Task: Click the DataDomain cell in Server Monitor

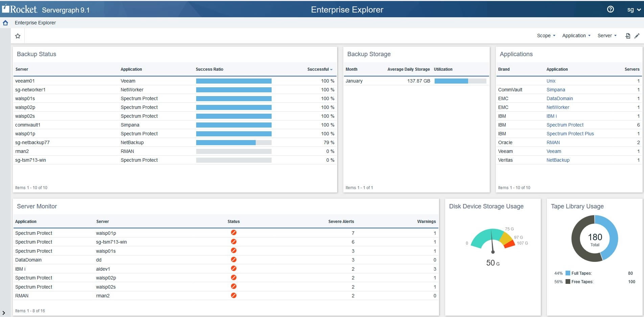Action: point(28,260)
